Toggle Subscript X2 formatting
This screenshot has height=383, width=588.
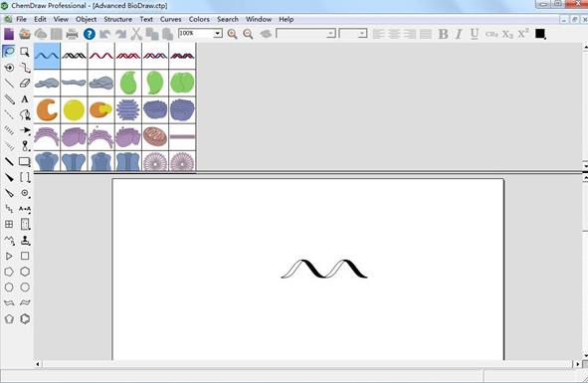coord(507,34)
